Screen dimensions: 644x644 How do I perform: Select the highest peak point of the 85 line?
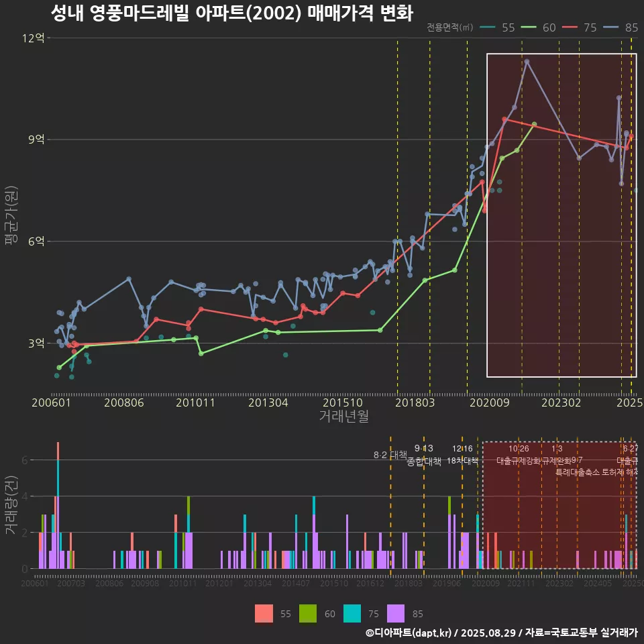[x=527, y=62]
